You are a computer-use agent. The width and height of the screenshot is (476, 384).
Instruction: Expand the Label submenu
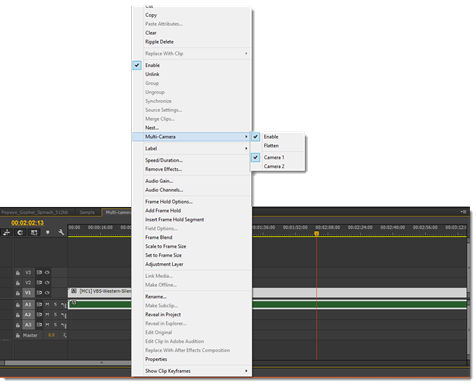[191, 148]
